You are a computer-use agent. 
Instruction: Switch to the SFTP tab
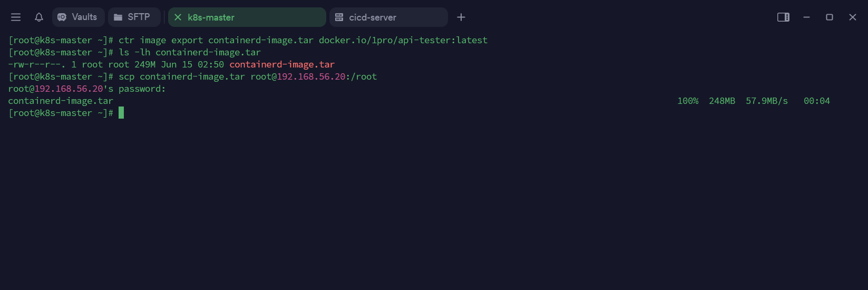(134, 17)
